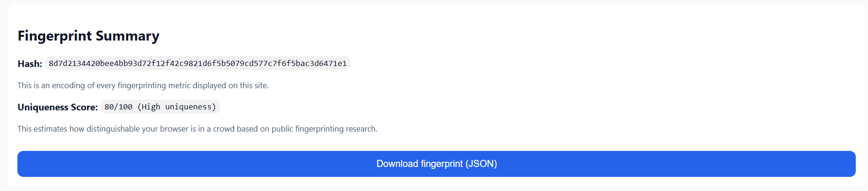Click the Uniqueness Score: label
This screenshot has width=868, height=191.
57,107
